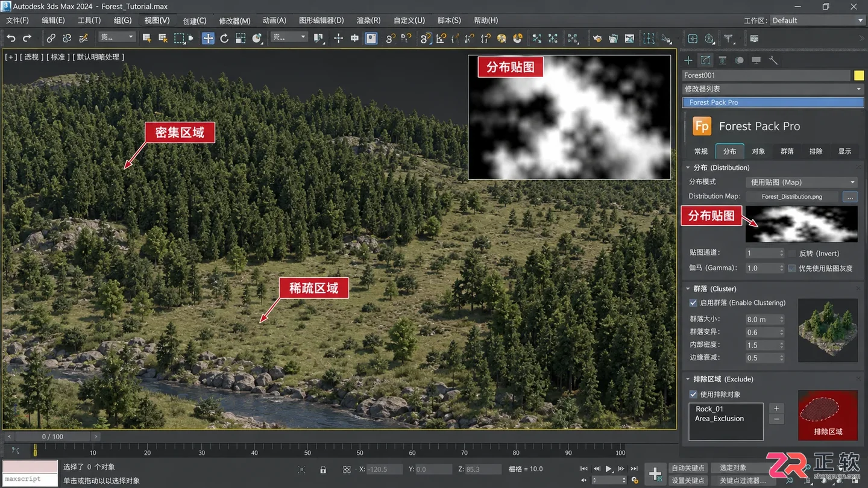Open the Utilities wrench panel icon
This screenshot has width=868, height=488.
coord(773,60)
